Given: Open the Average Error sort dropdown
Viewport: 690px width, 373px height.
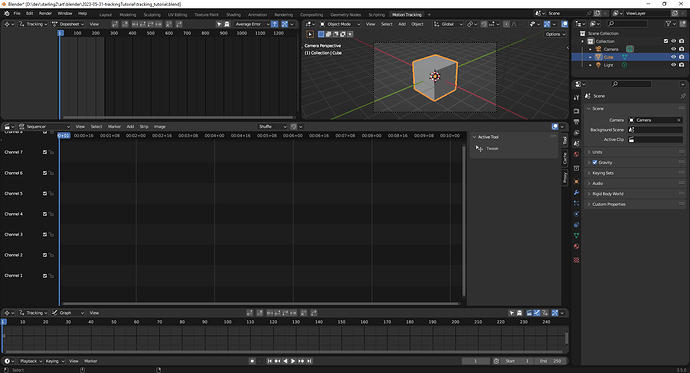Looking at the screenshot, I should click(x=252, y=24).
